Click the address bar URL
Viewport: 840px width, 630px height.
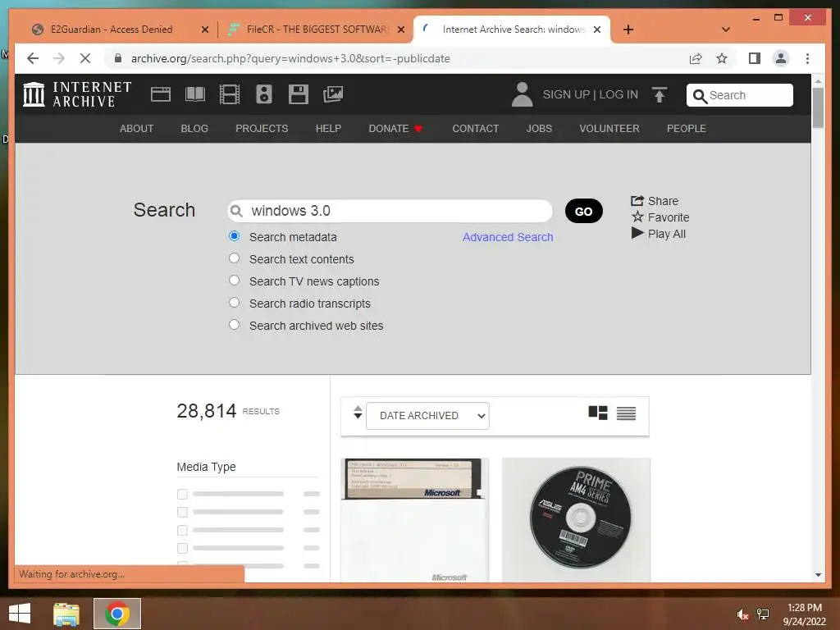(x=290, y=58)
